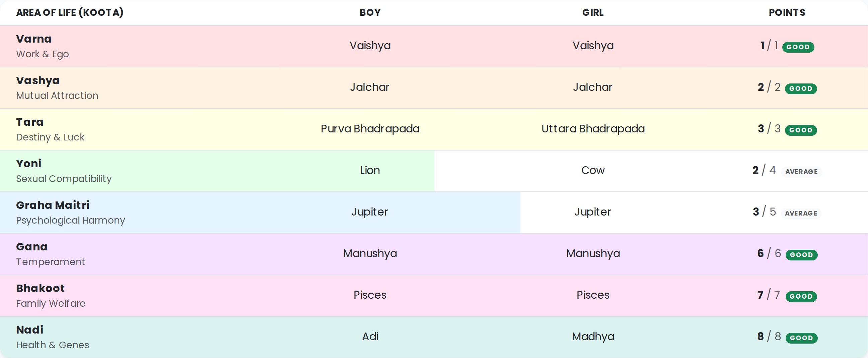Click the GOOD badge in Varna row
868x358 pixels.
click(x=798, y=47)
